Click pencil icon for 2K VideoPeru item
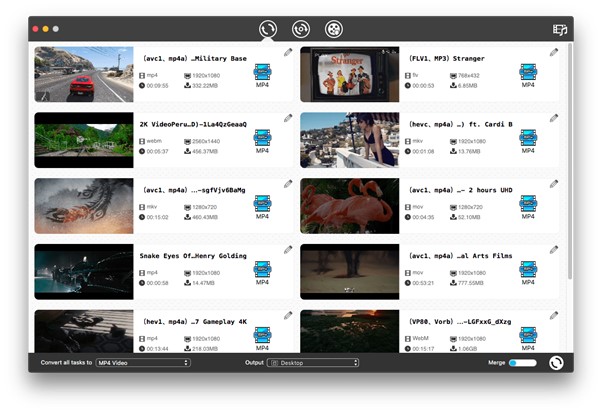Viewport: 602px width, 413px height. coord(288,118)
